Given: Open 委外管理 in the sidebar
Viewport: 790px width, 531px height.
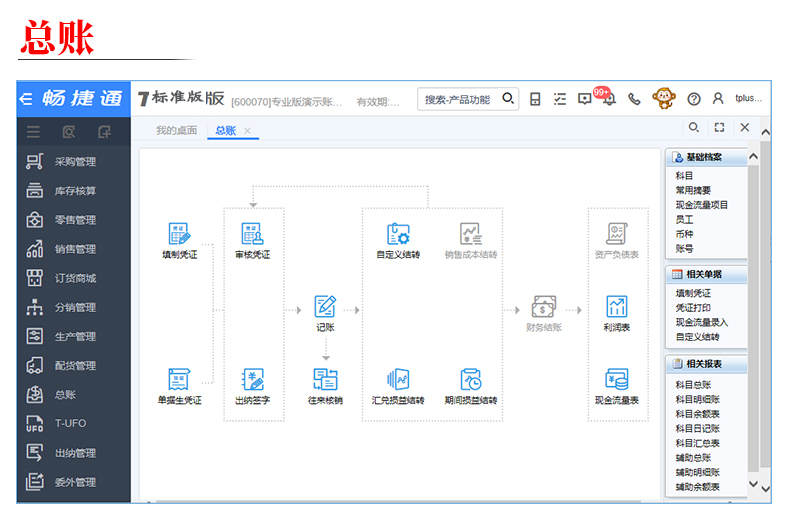Looking at the screenshot, I should (74, 482).
